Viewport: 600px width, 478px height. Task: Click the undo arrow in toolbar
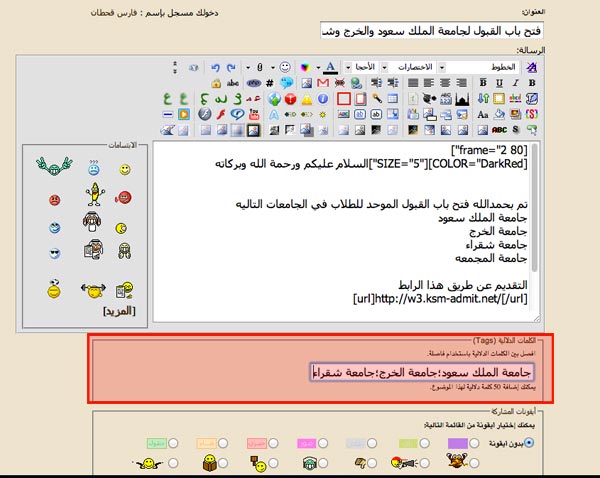(215, 66)
